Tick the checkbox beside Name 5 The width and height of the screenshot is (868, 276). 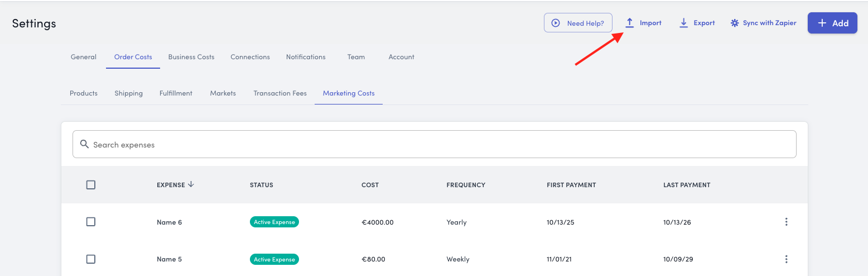91,259
